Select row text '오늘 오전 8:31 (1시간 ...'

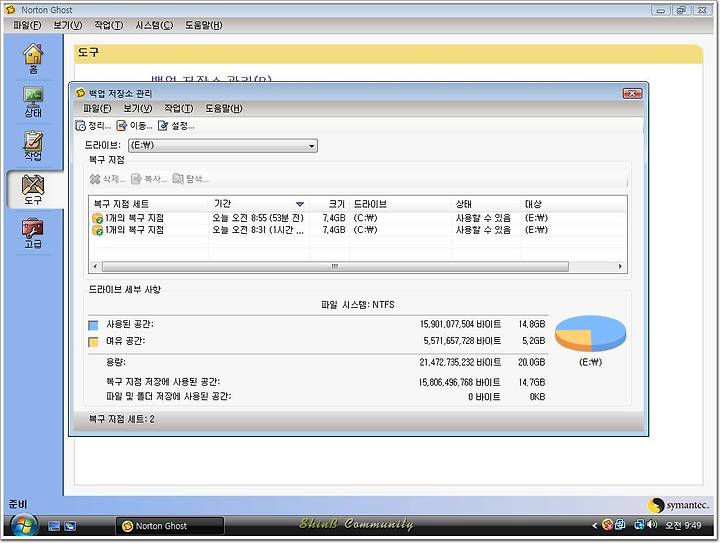pyautogui.click(x=258, y=230)
